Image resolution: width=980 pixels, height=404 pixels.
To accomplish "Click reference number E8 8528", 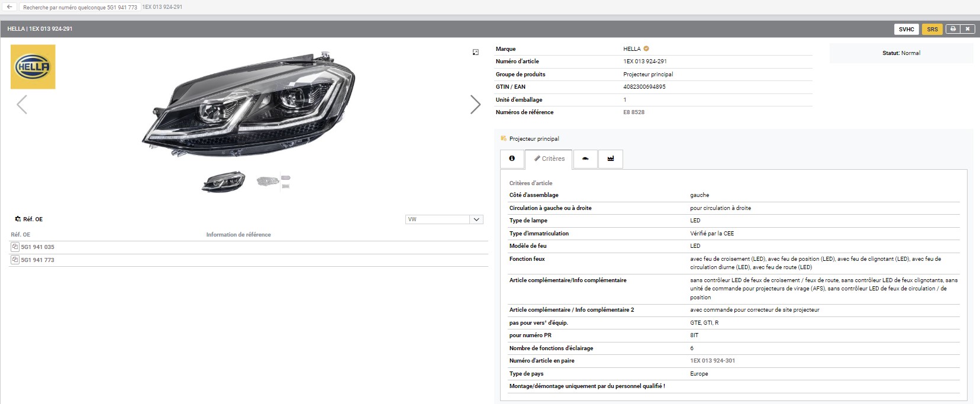I will point(634,112).
